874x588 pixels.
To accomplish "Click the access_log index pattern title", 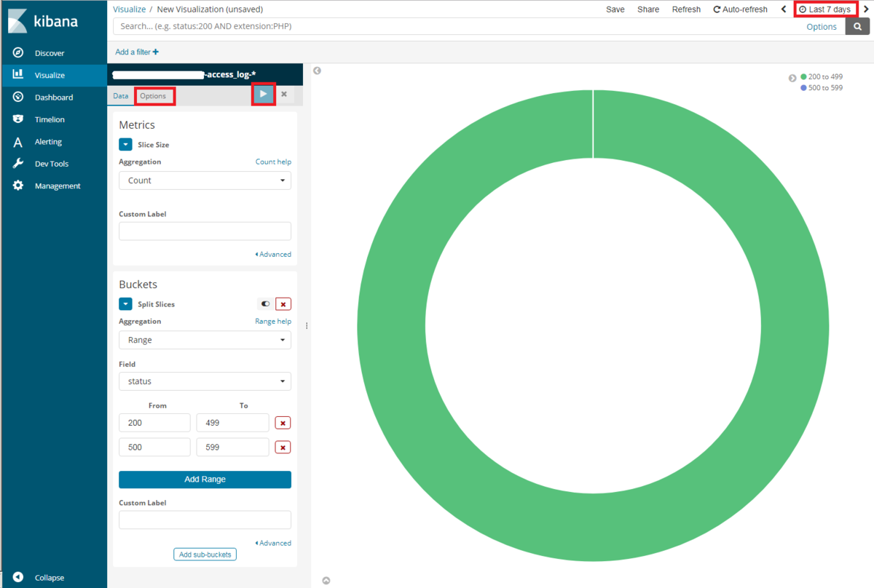I will pyautogui.click(x=184, y=74).
